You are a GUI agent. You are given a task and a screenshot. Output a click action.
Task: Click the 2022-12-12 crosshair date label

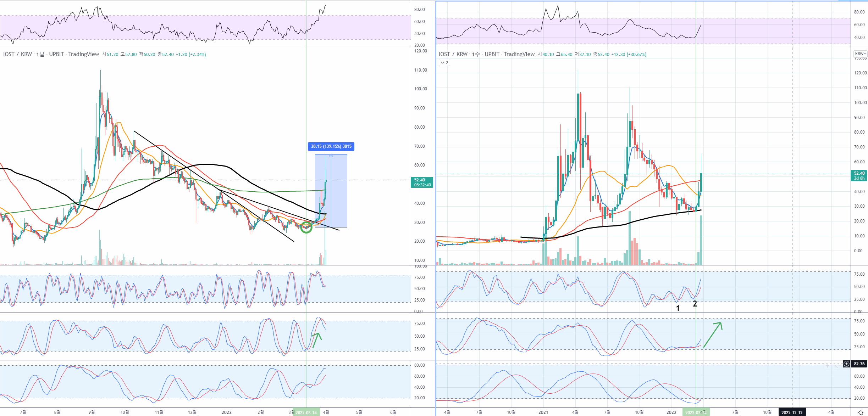[x=792, y=412]
